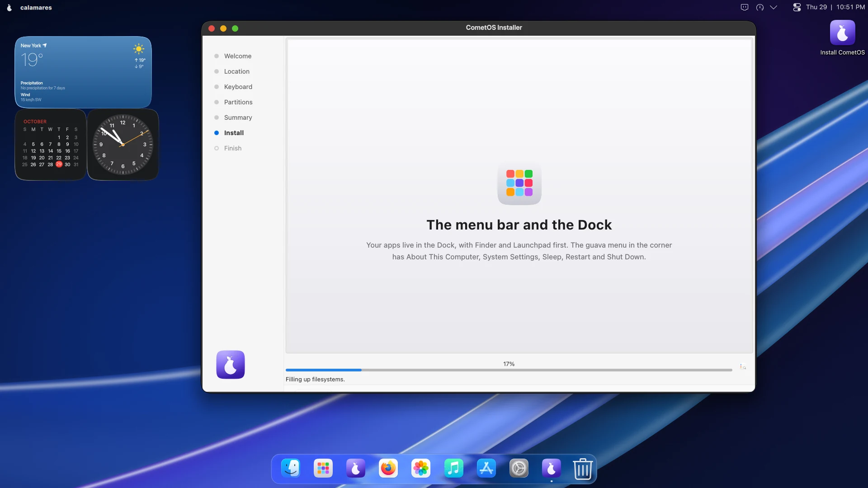Open the Music app in dock

453,469
